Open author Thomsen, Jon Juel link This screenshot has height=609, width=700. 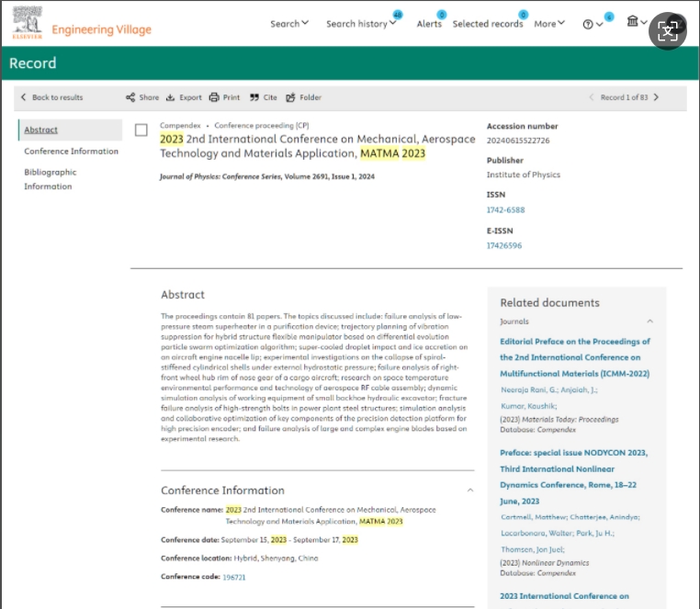[533, 549]
